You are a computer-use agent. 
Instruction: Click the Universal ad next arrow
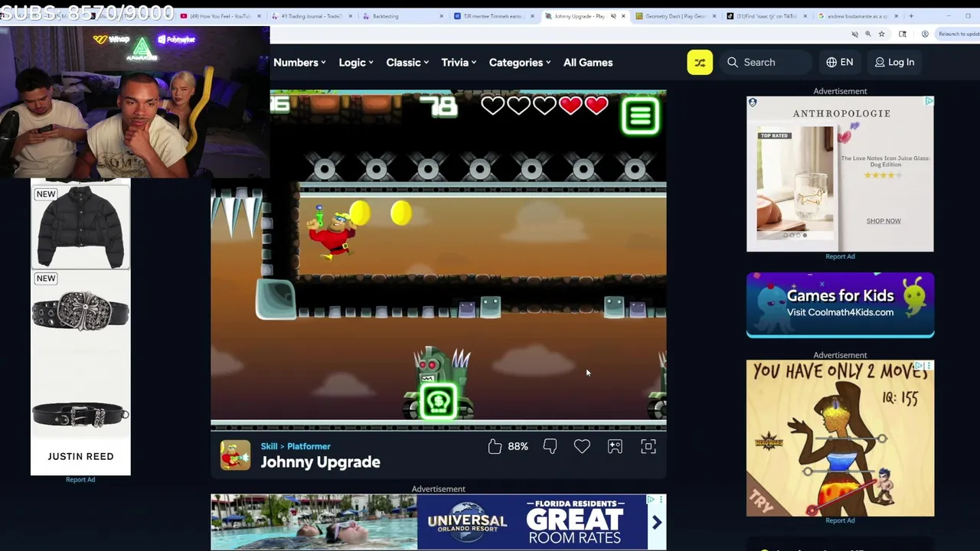[x=656, y=523]
